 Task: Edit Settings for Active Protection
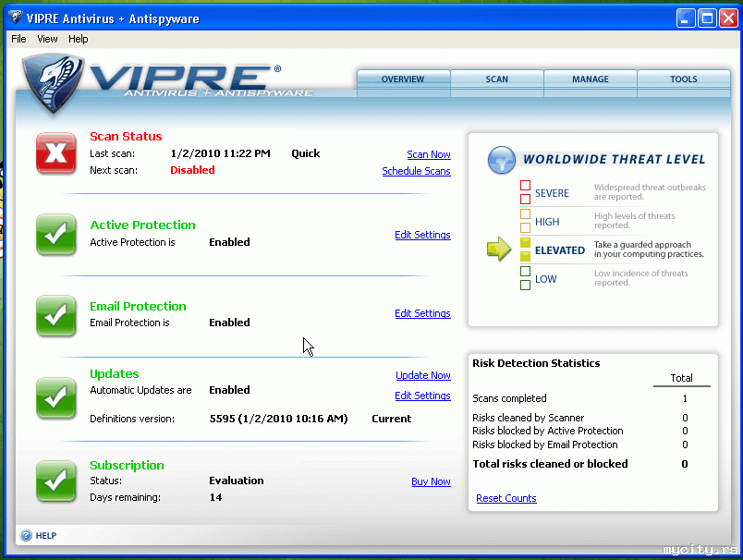tap(422, 235)
